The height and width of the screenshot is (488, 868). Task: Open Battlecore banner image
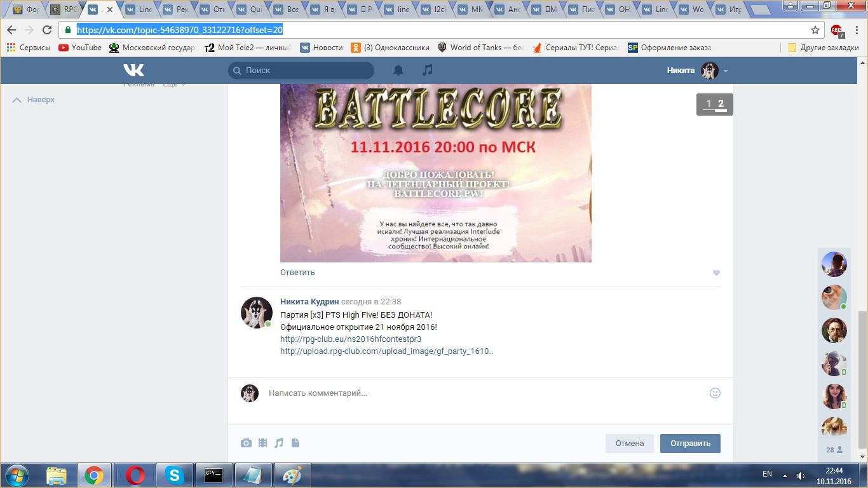(x=436, y=173)
